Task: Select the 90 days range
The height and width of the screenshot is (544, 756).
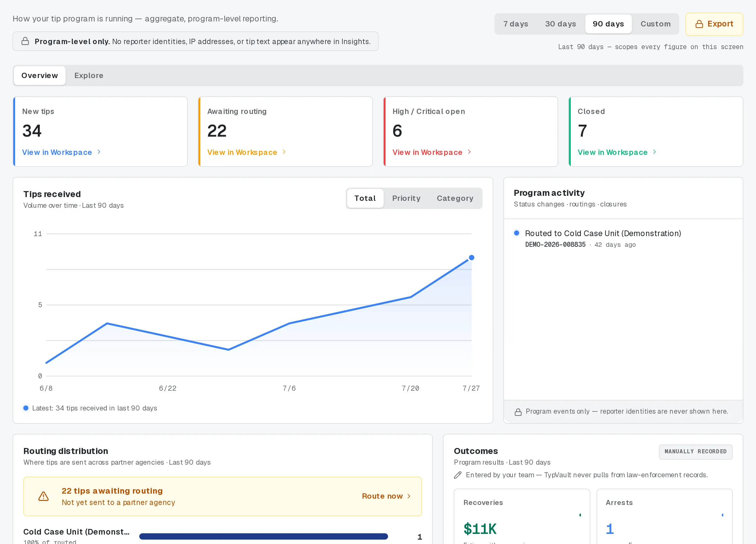Action: (x=608, y=24)
